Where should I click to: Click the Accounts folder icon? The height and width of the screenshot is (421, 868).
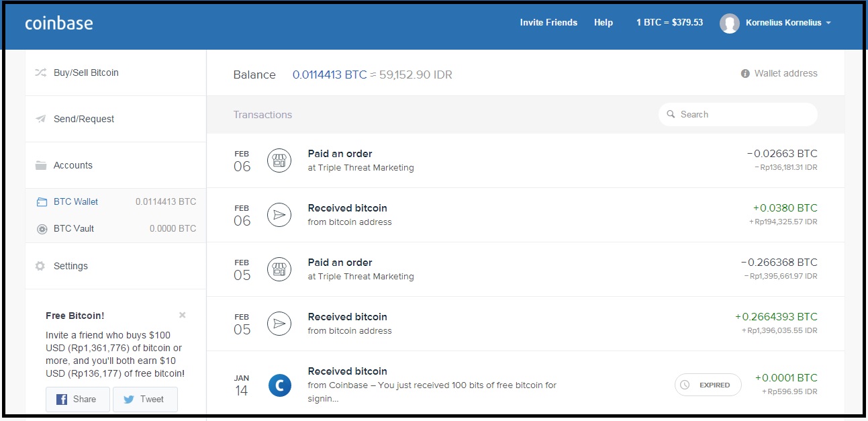click(x=40, y=165)
